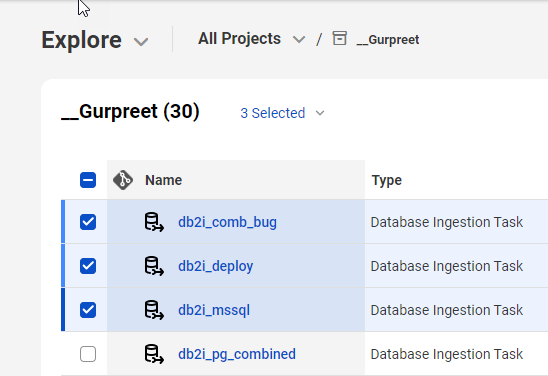Toggle the select-all header checkbox
Screen dimensions: 548x376
click(88, 180)
